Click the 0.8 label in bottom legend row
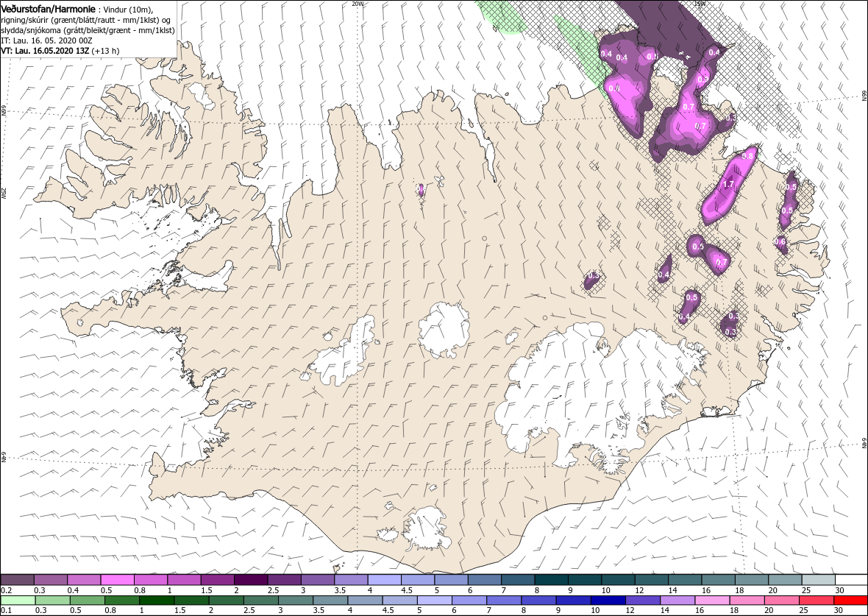Screen dimensions: 868x616 110,610
